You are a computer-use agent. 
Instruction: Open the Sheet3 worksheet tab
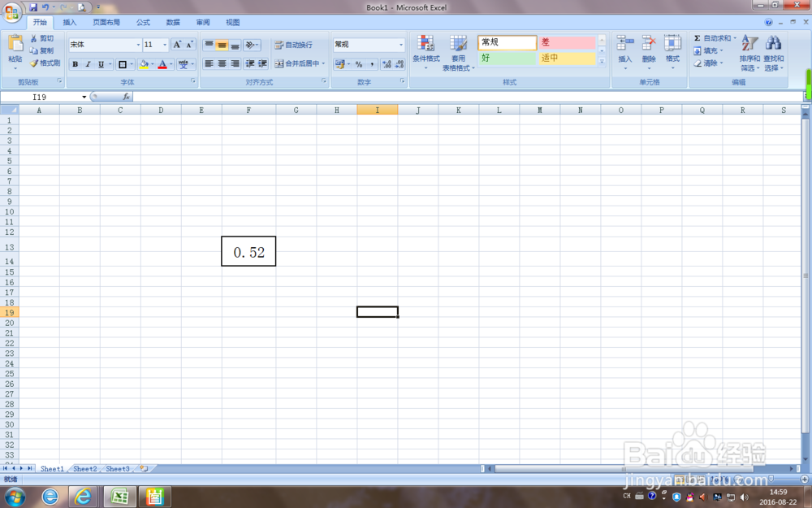click(x=118, y=469)
